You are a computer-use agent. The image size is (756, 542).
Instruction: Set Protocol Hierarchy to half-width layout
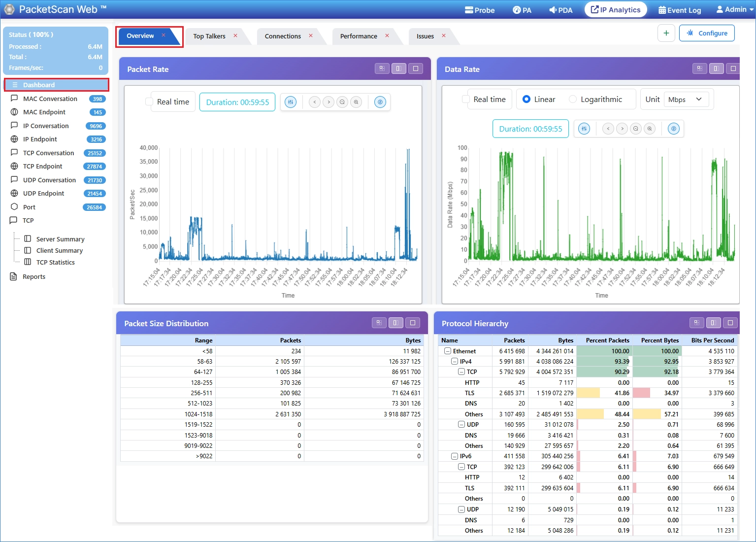tap(714, 323)
